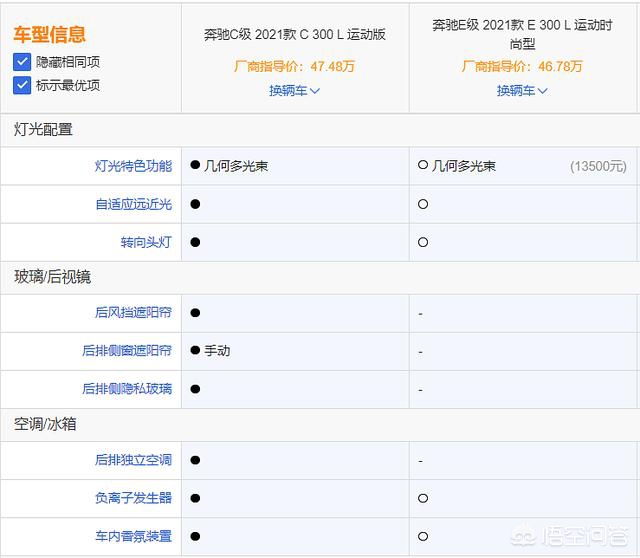
Task: Open the 后排独立空调 parameter link
Action: [x=133, y=460]
